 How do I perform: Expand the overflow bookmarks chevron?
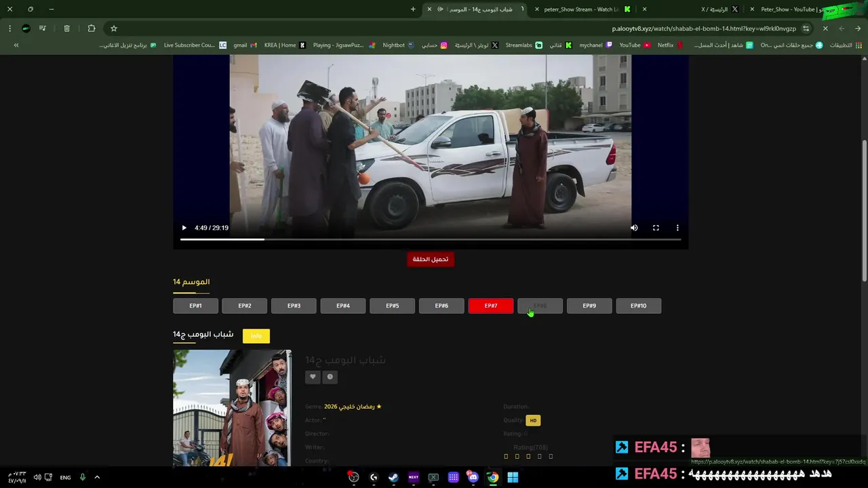click(16, 45)
